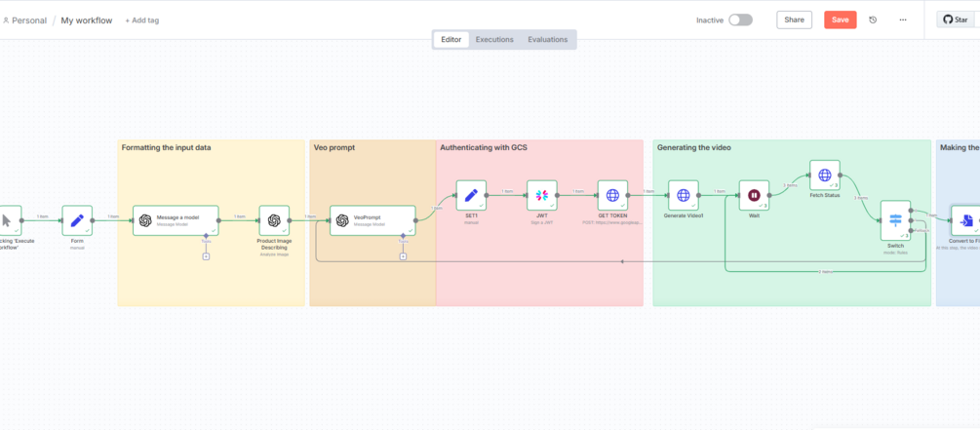Image resolution: width=980 pixels, height=430 pixels.
Task: Open the Fetch Status globe node
Action: point(825,175)
